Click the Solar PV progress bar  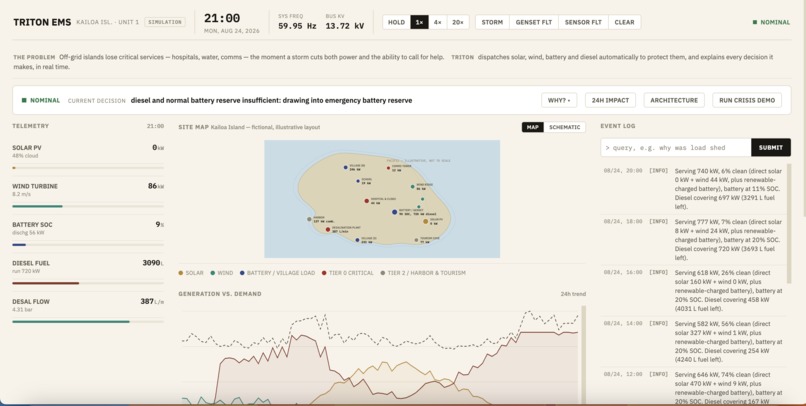88,168
